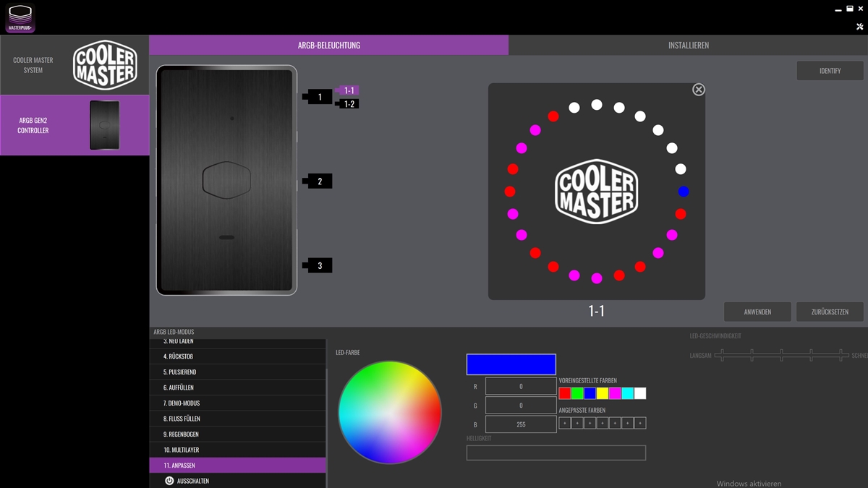Choose the green preset color

(x=577, y=393)
